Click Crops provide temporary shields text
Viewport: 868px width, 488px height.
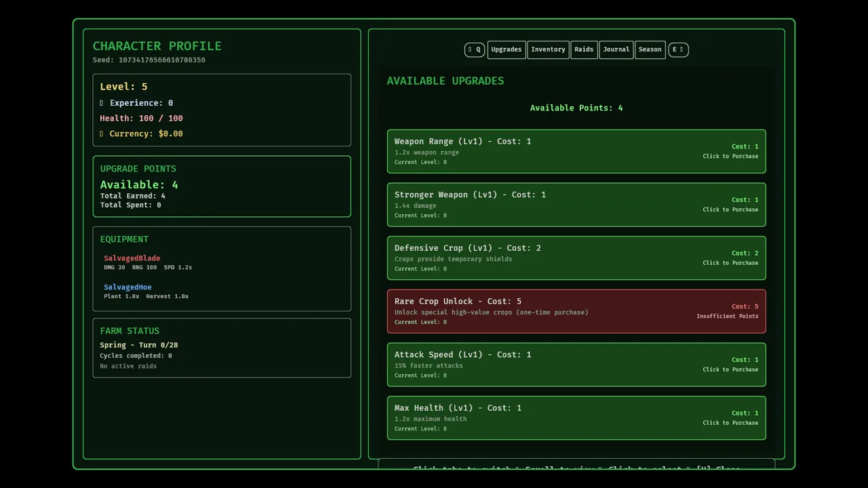coord(454,259)
